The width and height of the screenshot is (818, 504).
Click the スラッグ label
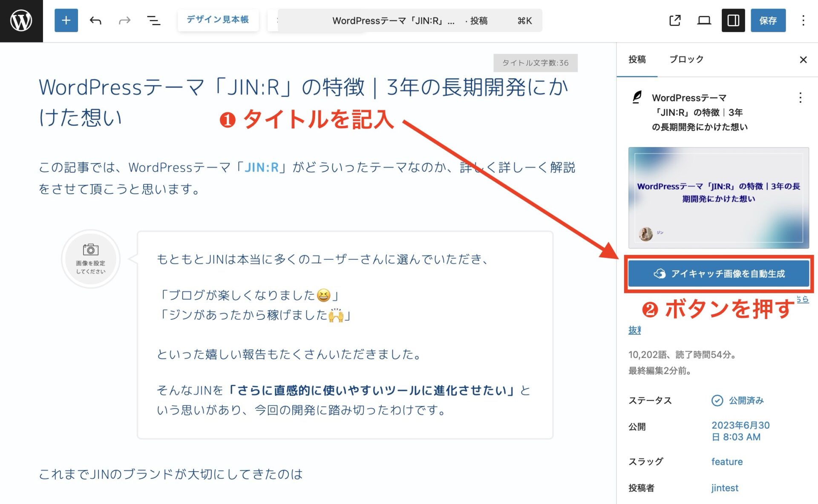(646, 462)
